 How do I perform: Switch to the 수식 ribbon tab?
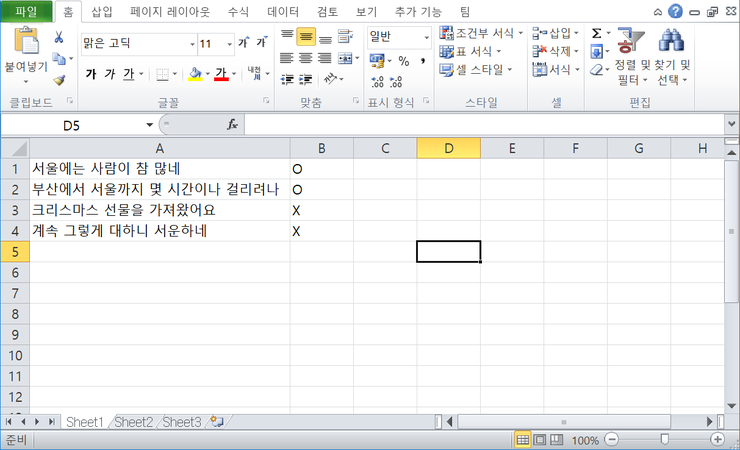pos(238,11)
